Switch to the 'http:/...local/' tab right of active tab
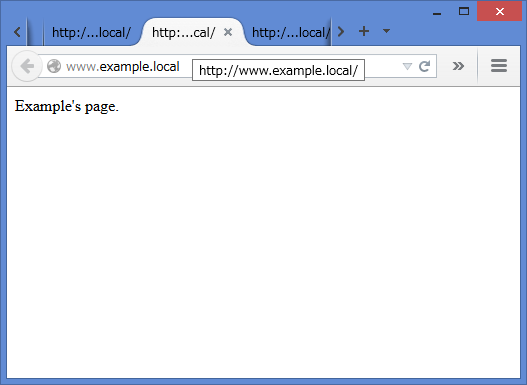This screenshot has width=527, height=385. (290, 33)
